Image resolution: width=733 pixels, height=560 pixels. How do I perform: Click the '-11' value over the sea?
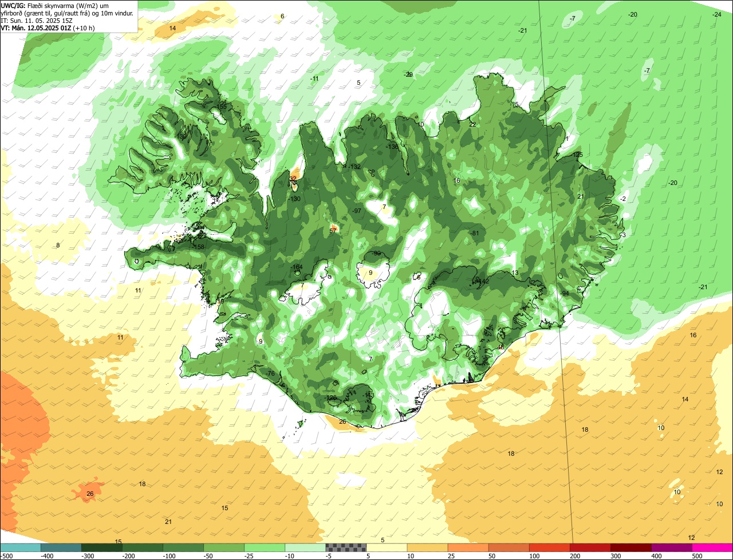(x=314, y=78)
